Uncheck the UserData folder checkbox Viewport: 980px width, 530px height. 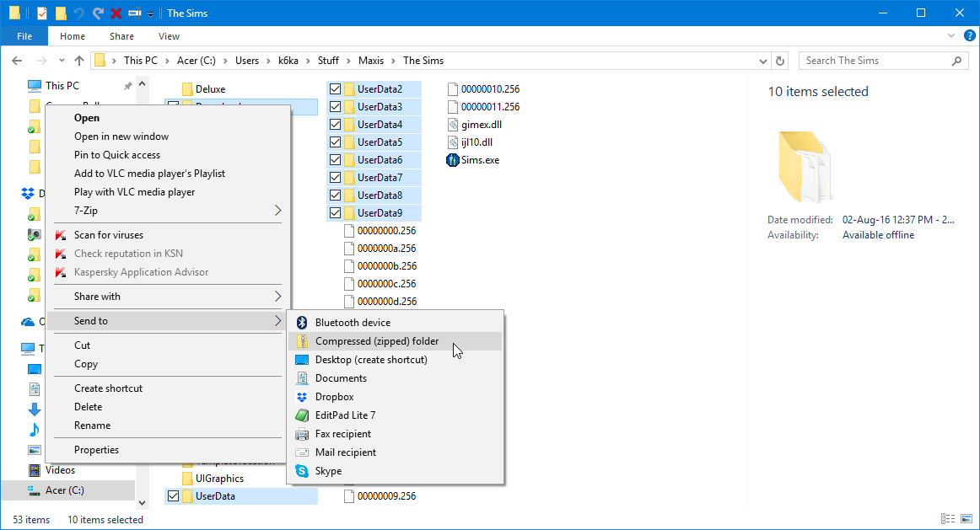173,496
